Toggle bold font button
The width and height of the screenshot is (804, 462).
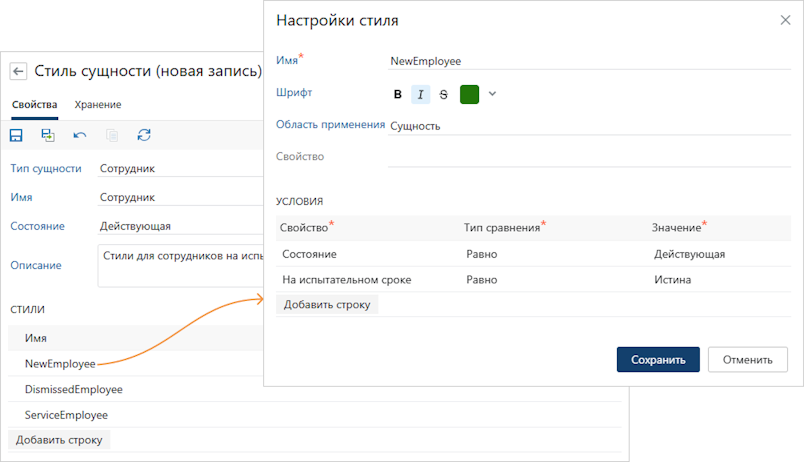click(397, 94)
